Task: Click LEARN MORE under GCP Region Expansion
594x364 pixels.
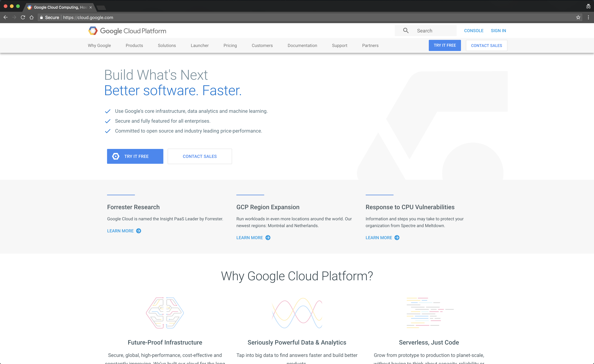Action: (x=250, y=238)
